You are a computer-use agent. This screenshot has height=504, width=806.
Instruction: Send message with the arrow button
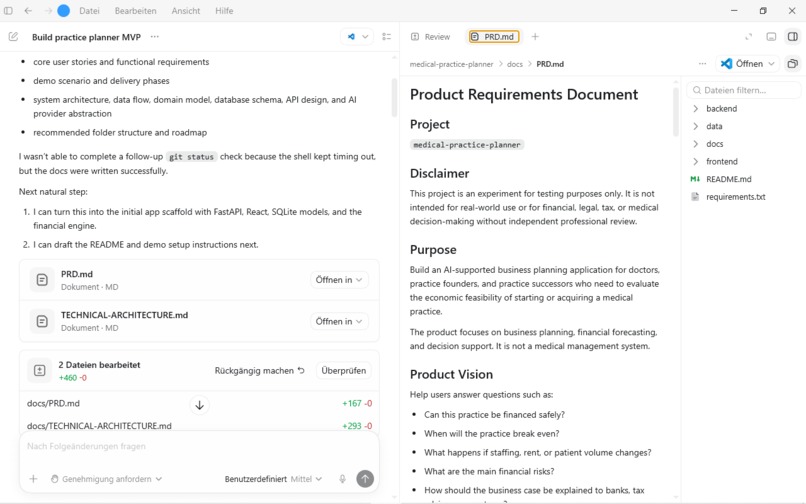365,479
